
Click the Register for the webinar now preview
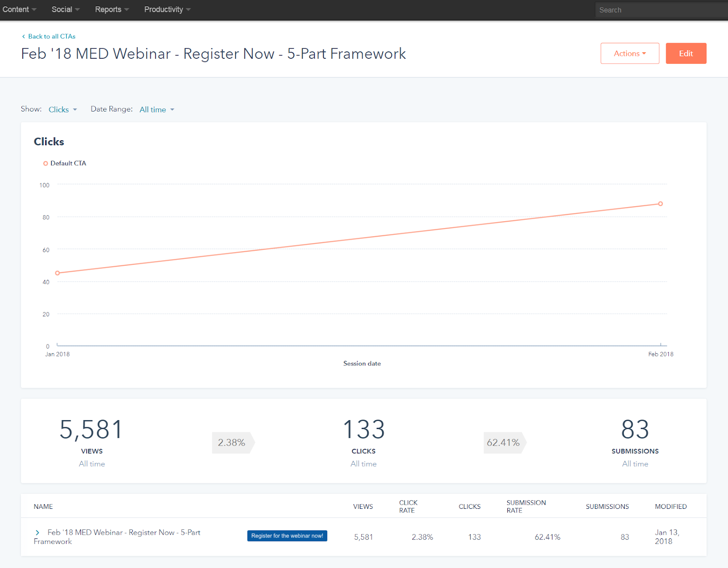tap(287, 536)
